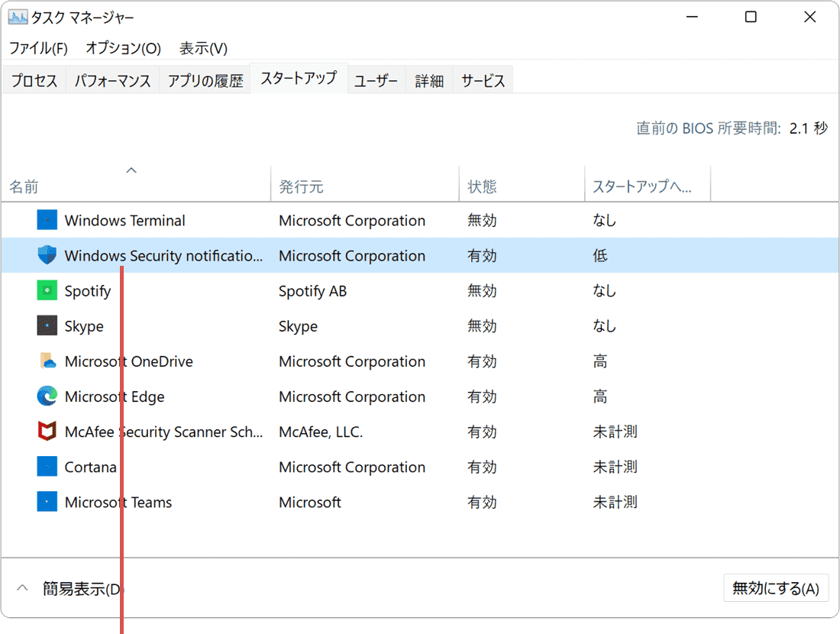Click the Spotify AB publisher cell
The image size is (840, 634).
pos(313,291)
